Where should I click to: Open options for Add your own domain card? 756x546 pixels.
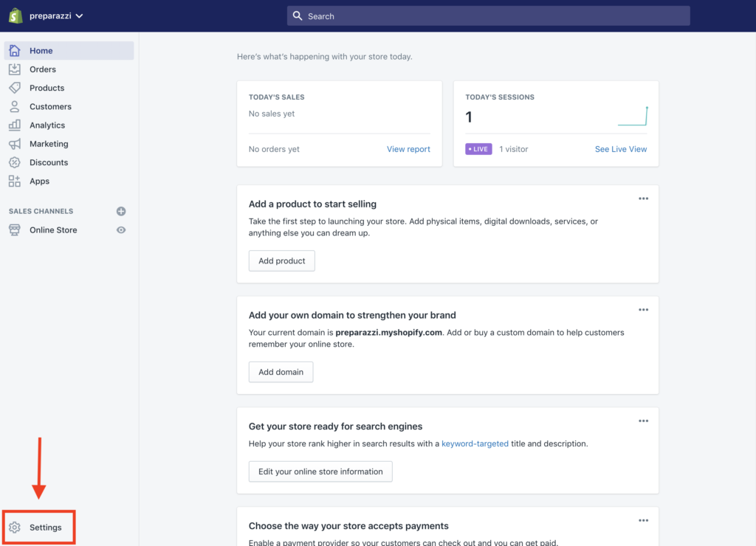[x=643, y=310]
